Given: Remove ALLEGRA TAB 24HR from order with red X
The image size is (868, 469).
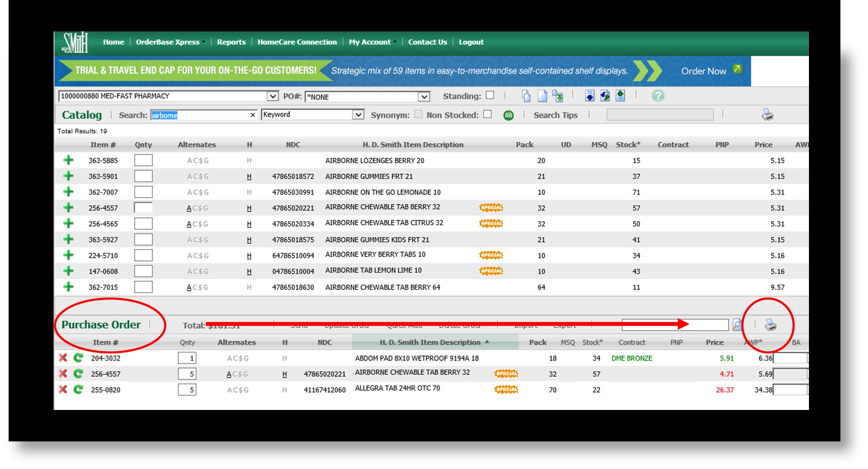Looking at the screenshot, I should 63,390.
